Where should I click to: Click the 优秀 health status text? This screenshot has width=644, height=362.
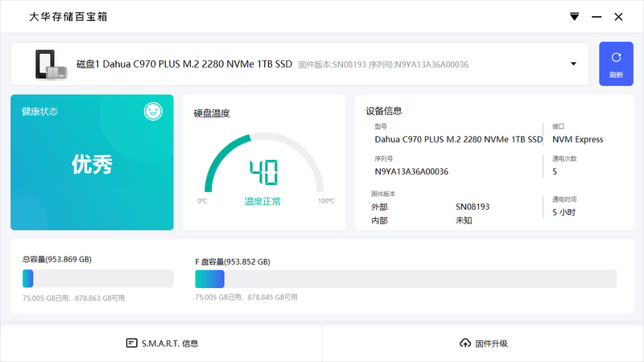(92, 165)
